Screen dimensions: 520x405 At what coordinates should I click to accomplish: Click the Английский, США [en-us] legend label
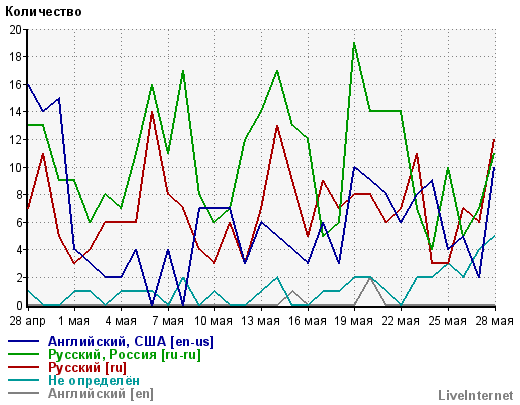point(131,341)
